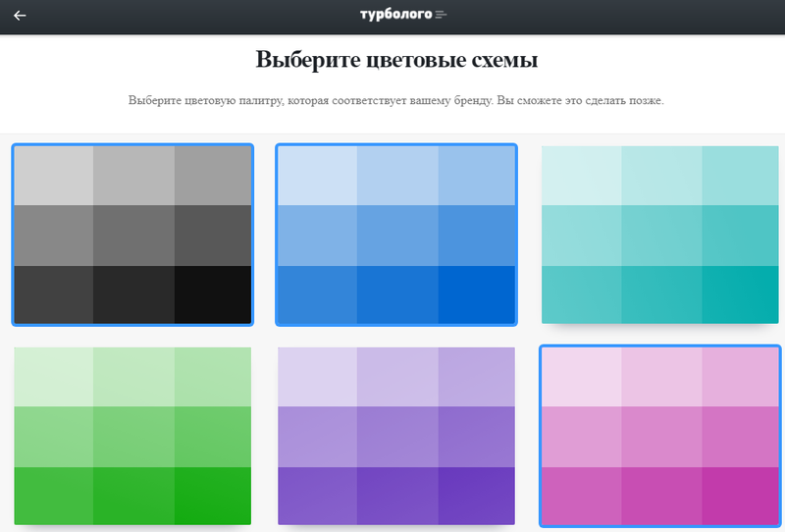Screen dimensions: 785x532
Task: Click the lightest blue cell in blue palette
Action: tap(317, 176)
